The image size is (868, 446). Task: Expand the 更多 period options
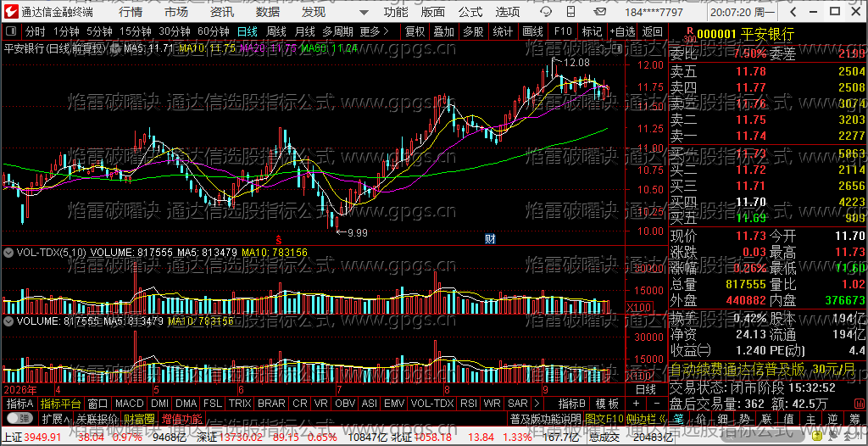[x=374, y=32]
